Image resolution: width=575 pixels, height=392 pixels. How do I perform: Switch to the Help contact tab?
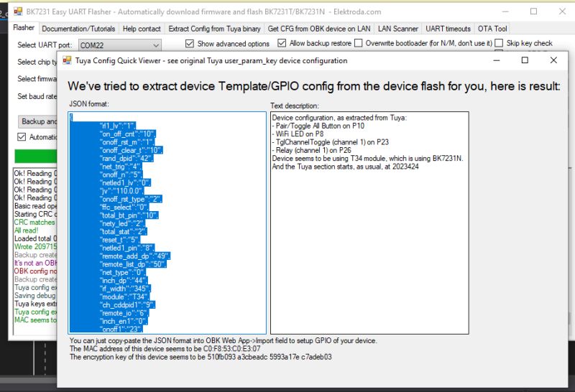tap(142, 29)
